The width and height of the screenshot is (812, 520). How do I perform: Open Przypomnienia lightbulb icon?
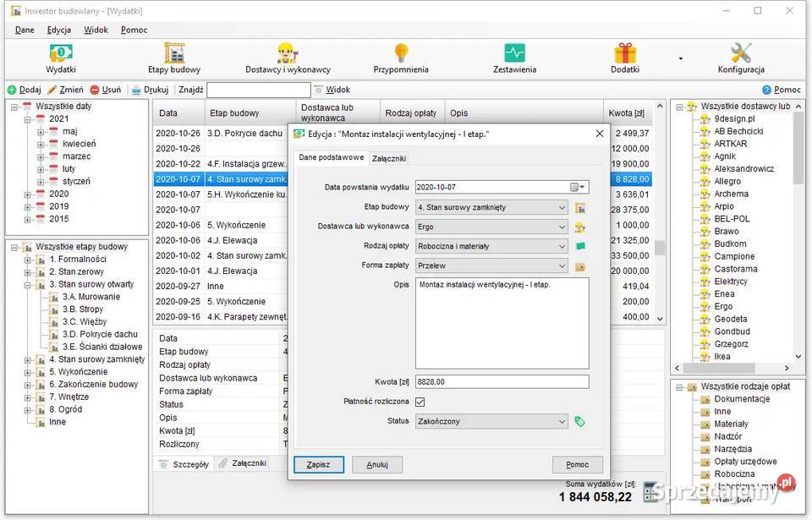click(x=401, y=57)
